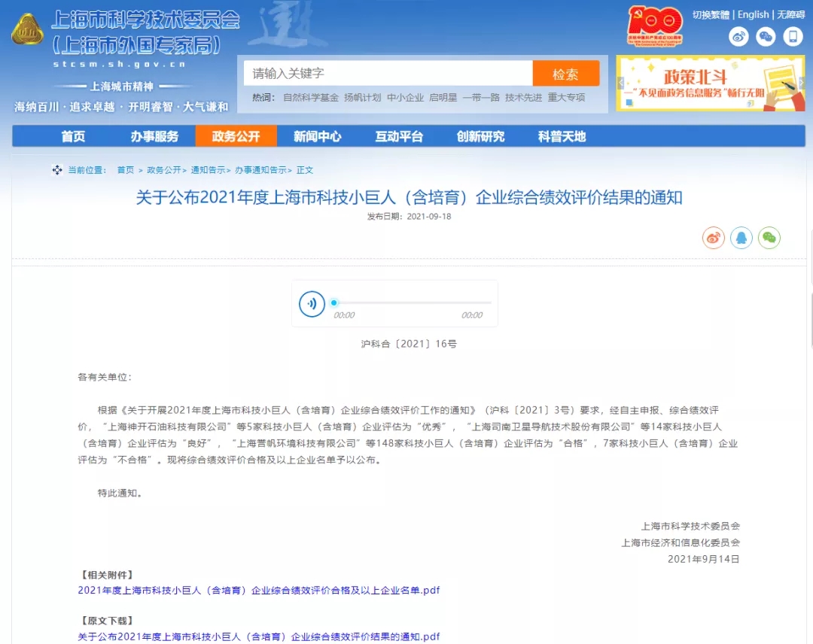Switch to traditional Chinese (切換繁體)
Screen dimensions: 813x644
point(711,14)
